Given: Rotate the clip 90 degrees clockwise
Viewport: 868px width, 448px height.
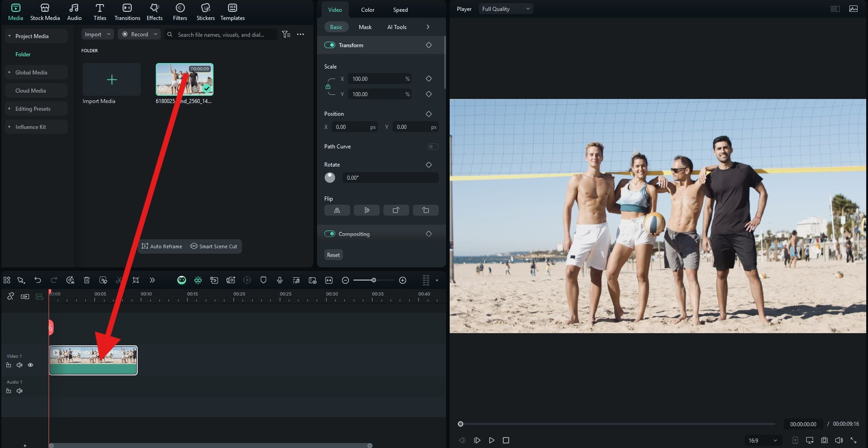Looking at the screenshot, I should (x=396, y=210).
